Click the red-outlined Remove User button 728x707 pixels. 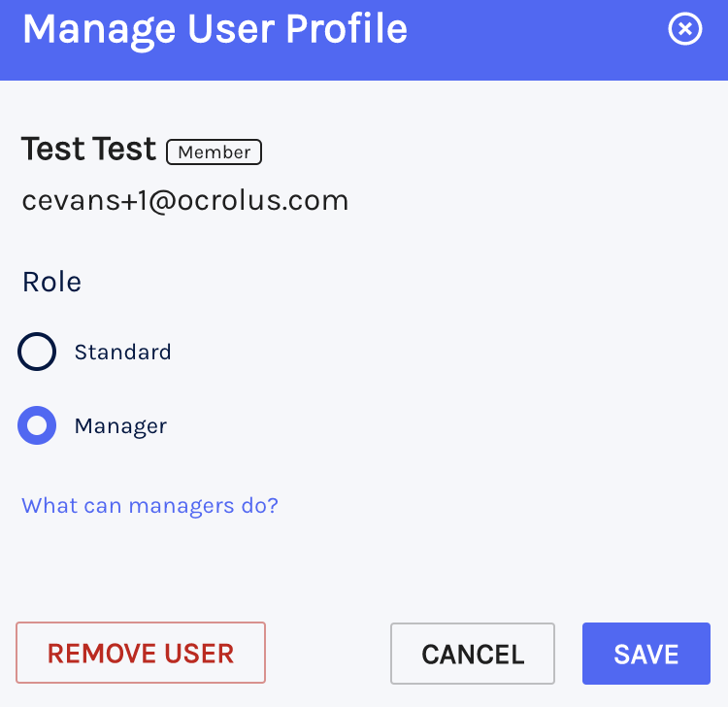pos(141,653)
